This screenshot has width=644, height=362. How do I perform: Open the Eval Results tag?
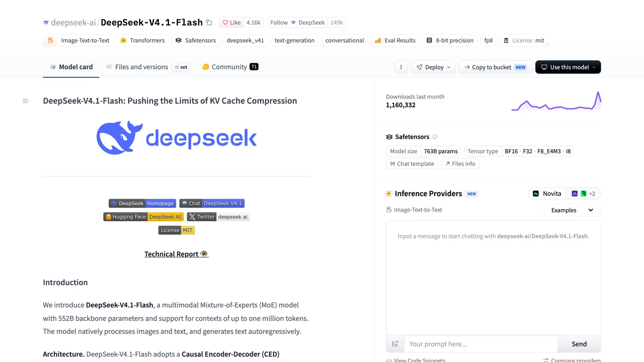click(x=395, y=40)
